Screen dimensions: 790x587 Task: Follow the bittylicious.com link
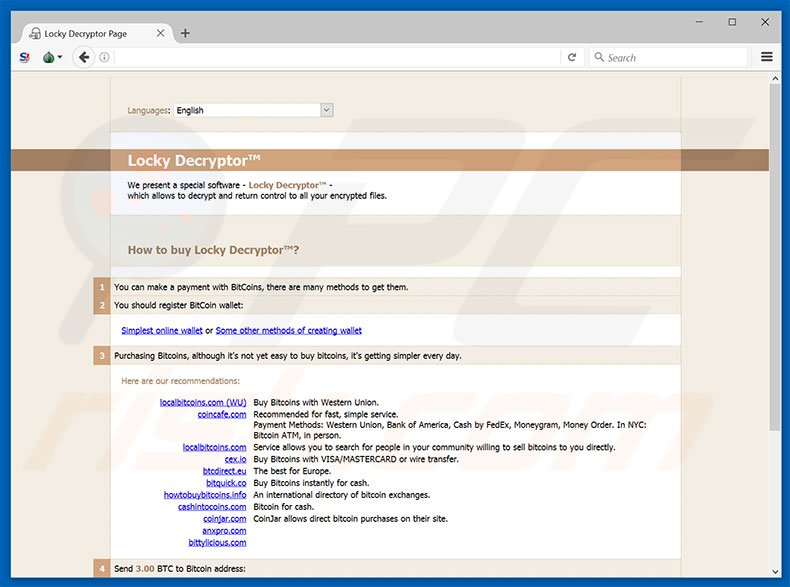(217, 543)
